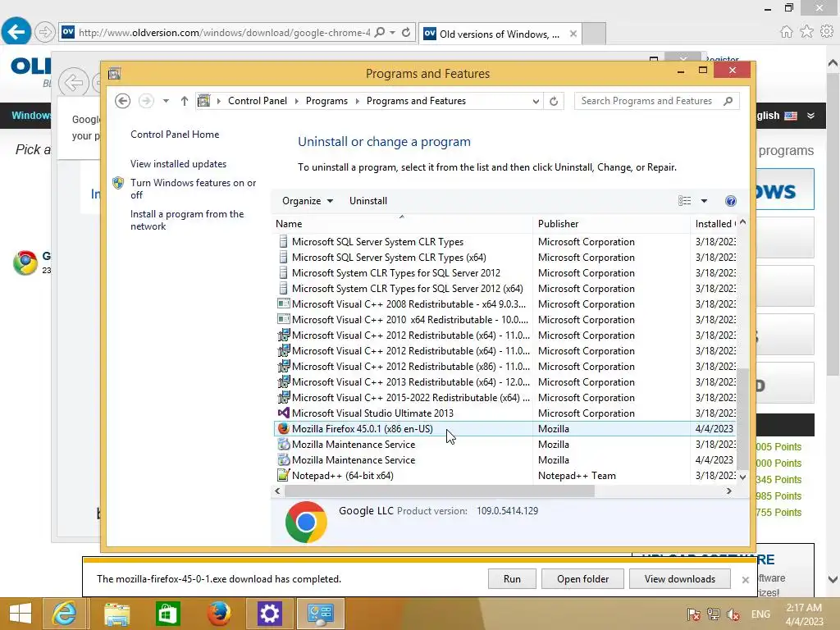Screen dimensions: 840x630
Task: Click the Uninstall toolbar button
Action: tap(368, 201)
